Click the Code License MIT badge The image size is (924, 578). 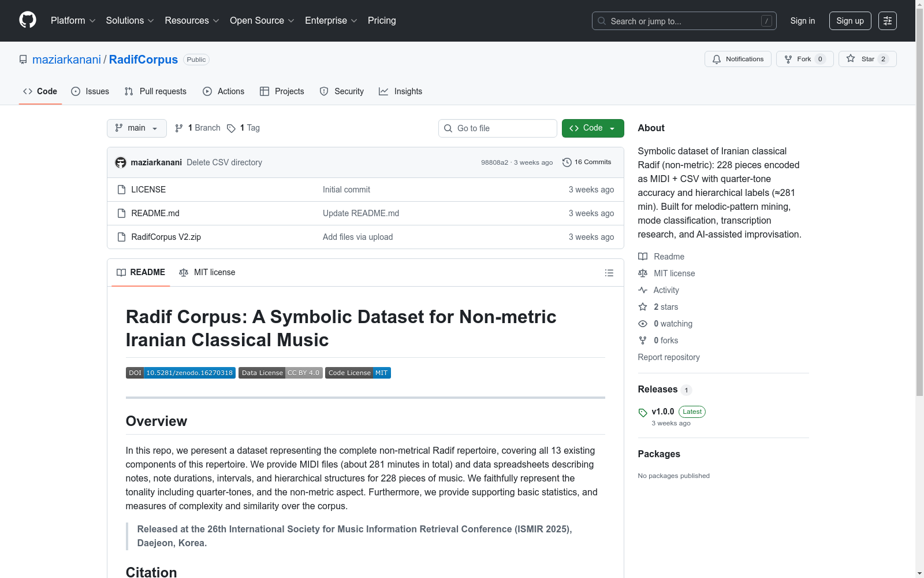coord(358,373)
